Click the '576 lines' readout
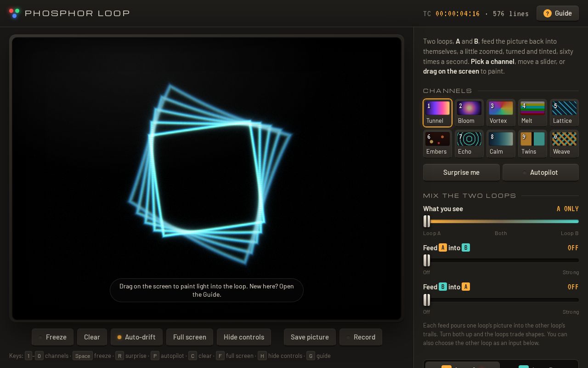588x368 pixels. coord(511,14)
